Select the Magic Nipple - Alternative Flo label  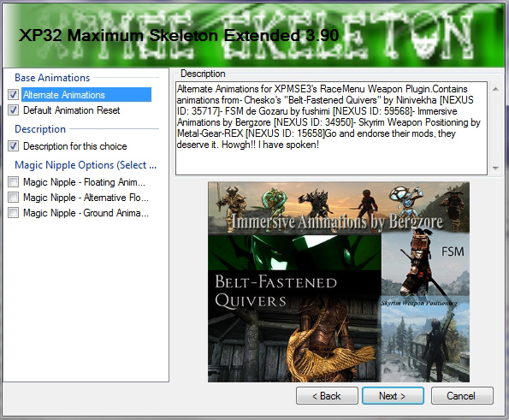tap(86, 198)
